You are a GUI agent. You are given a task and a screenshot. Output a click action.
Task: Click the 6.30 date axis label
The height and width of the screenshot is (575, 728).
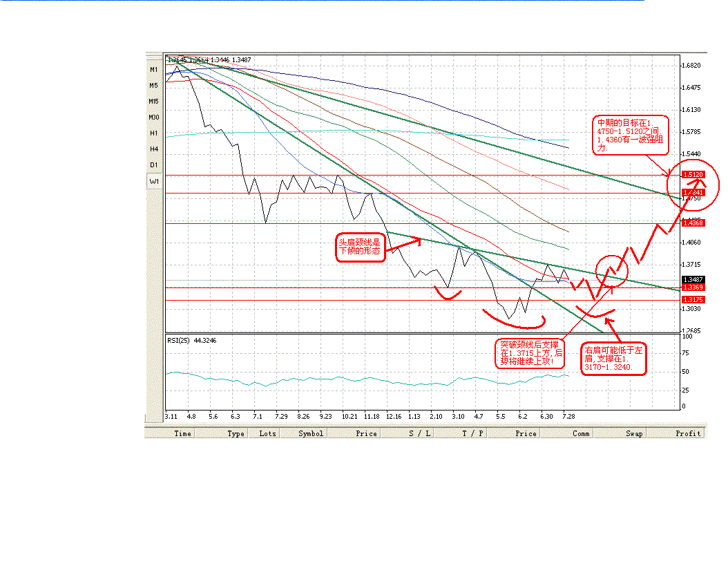click(546, 417)
